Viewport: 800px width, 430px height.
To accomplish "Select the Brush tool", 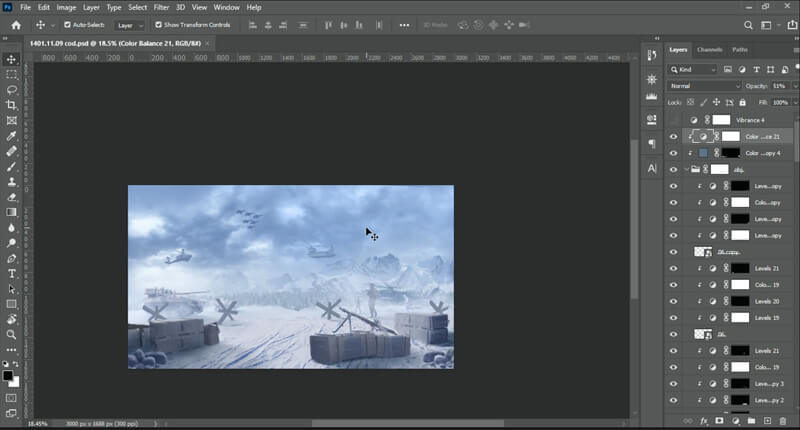I will point(11,166).
